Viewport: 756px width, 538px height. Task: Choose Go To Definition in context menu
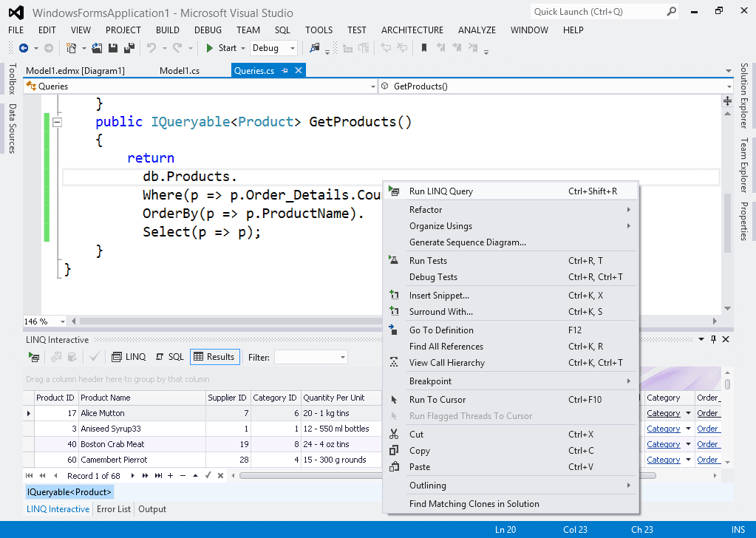point(511,330)
